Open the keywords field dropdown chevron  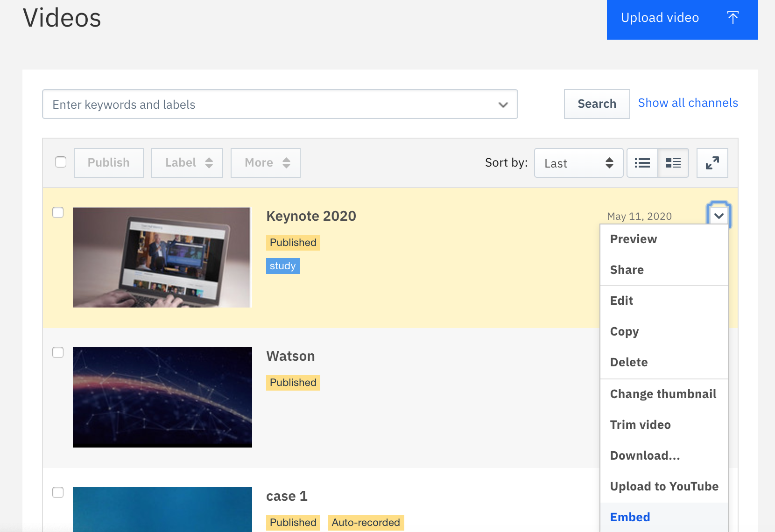503,105
